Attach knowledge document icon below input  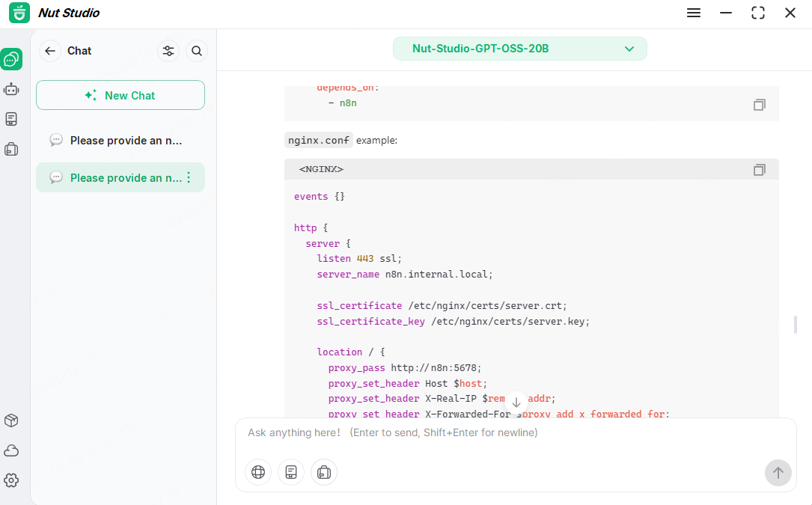(291, 472)
